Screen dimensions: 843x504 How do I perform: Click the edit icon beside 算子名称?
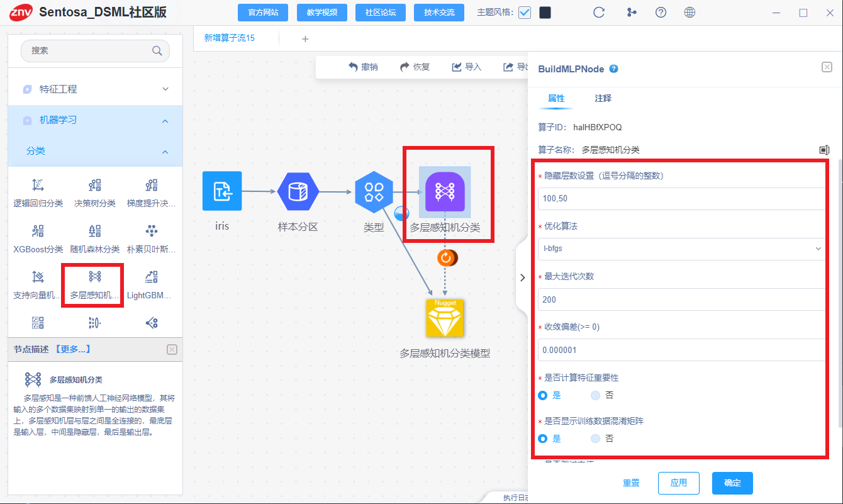[824, 150]
